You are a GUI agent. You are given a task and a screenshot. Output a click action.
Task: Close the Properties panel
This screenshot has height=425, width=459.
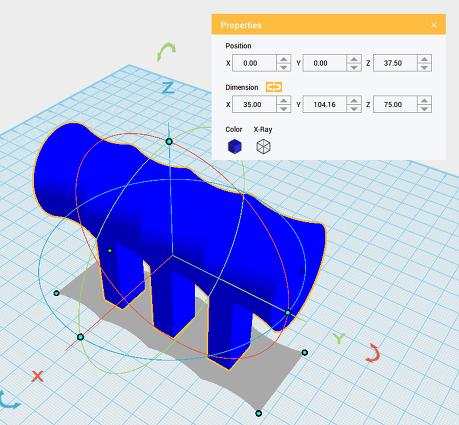click(x=434, y=25)
